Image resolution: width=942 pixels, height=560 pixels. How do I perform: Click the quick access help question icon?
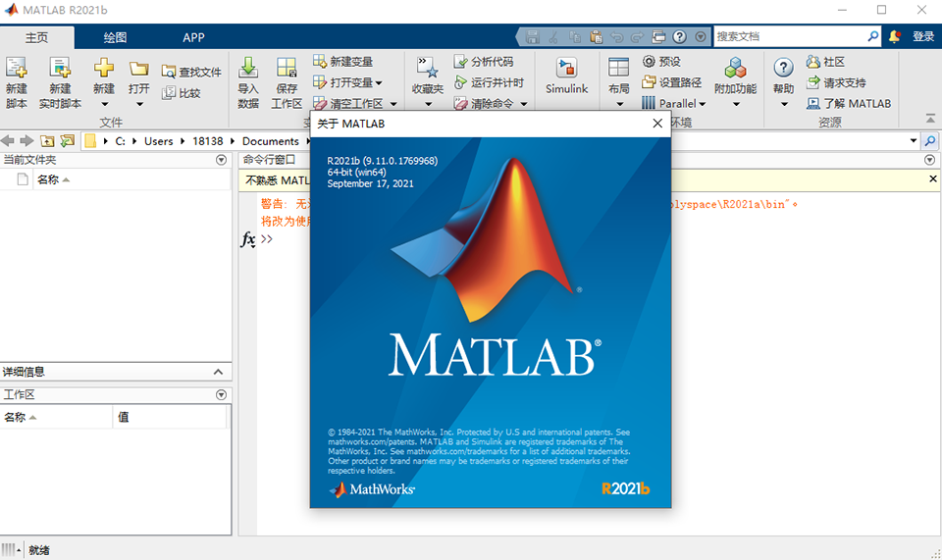679,36
